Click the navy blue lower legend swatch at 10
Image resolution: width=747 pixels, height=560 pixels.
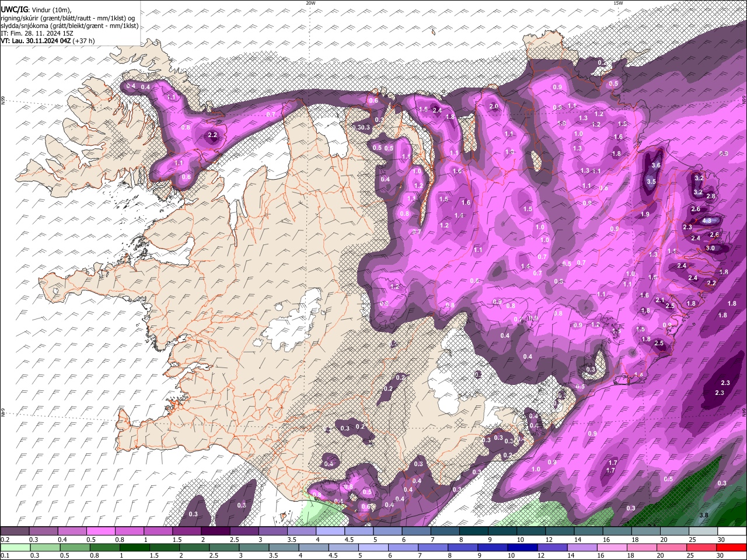pos(522,548)
